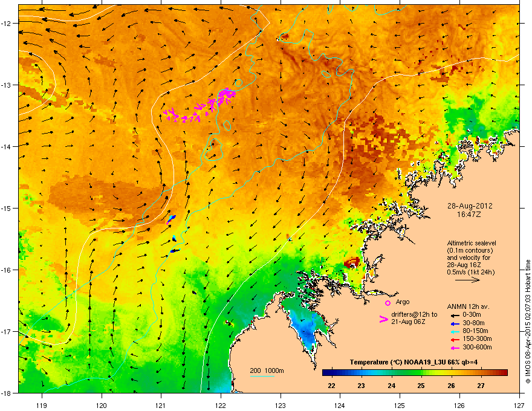The height and width of the screenshot is (411, 532).
Task: Click the date label 28-Aug-2012
Action: coord(470,206)
